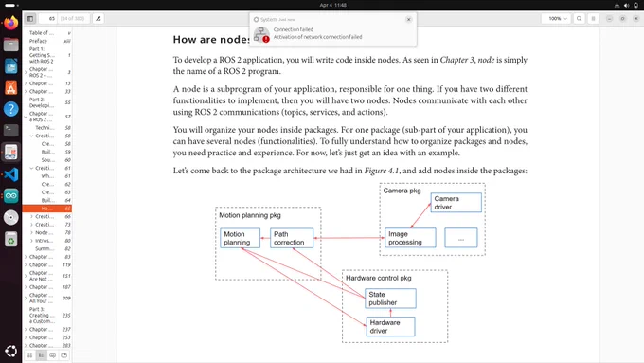Screen dimensions: 644x363
Task: Open the Help dock icon
Action: click(11, 109)
